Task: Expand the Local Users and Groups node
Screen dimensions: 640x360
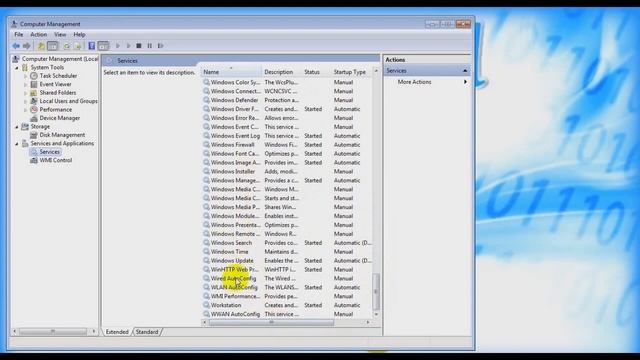Action: click(x=25, y=101)
